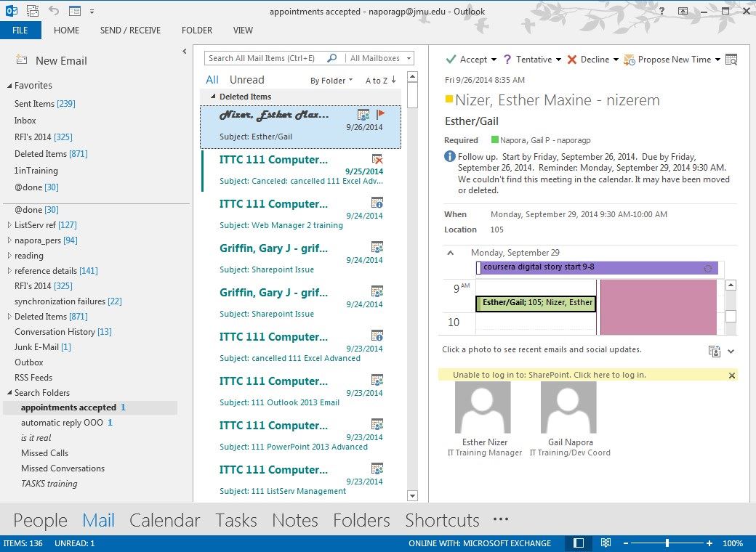Click the search magnifier icon
The image size is (756, 552).
click(331, 58)
